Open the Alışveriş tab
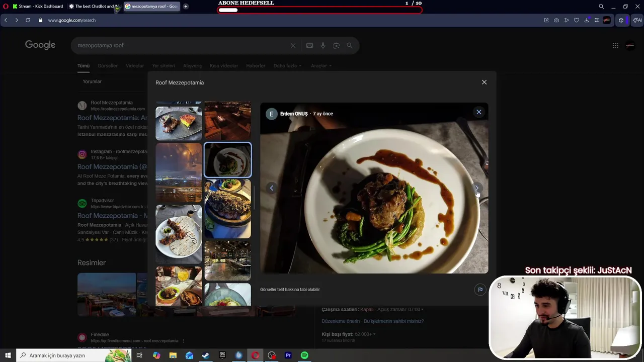644x362 pixels. (x=192, y=66)
